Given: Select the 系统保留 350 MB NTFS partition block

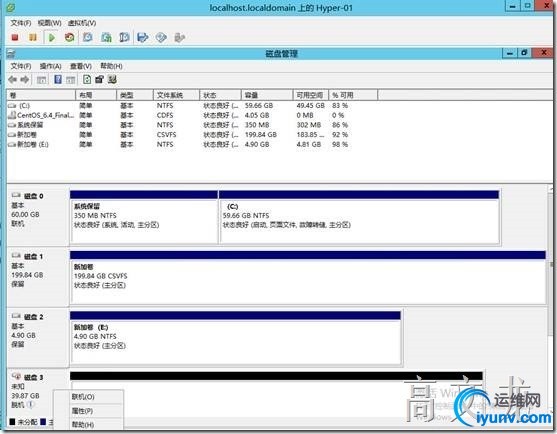Looking at the screenshot, I should [x=144, y=217].
